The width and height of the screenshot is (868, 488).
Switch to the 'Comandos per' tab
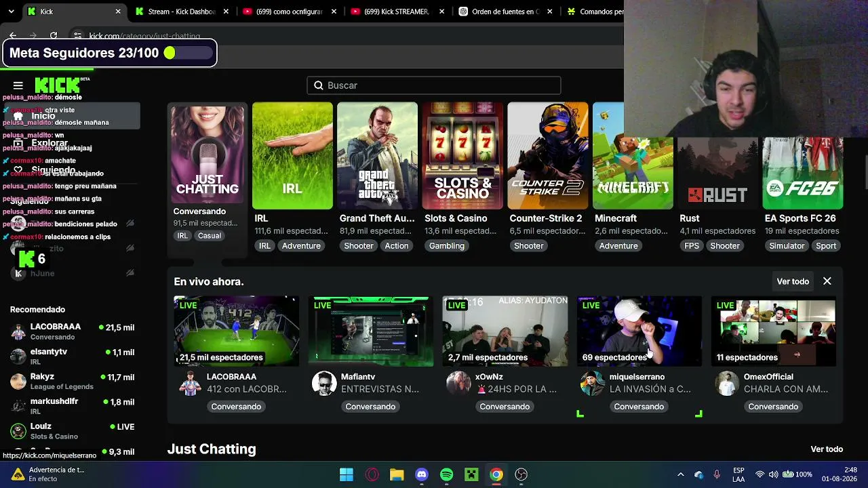tap(595, 12)
